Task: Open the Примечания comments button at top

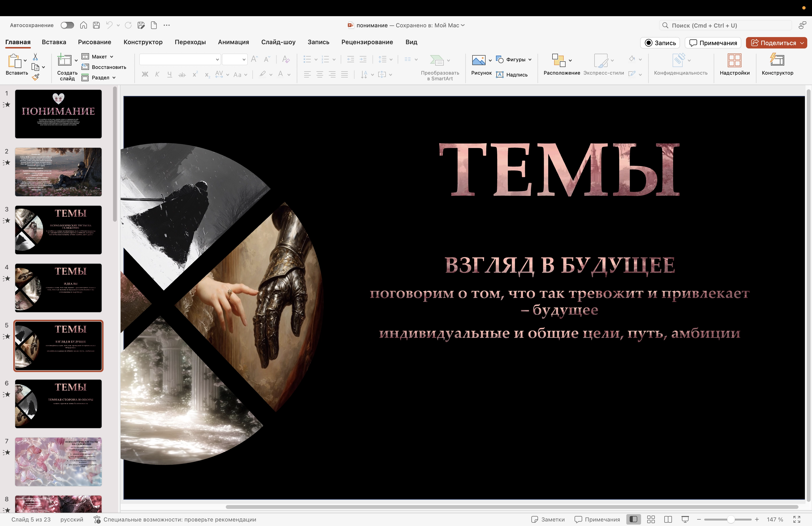Action: [713, 43]
